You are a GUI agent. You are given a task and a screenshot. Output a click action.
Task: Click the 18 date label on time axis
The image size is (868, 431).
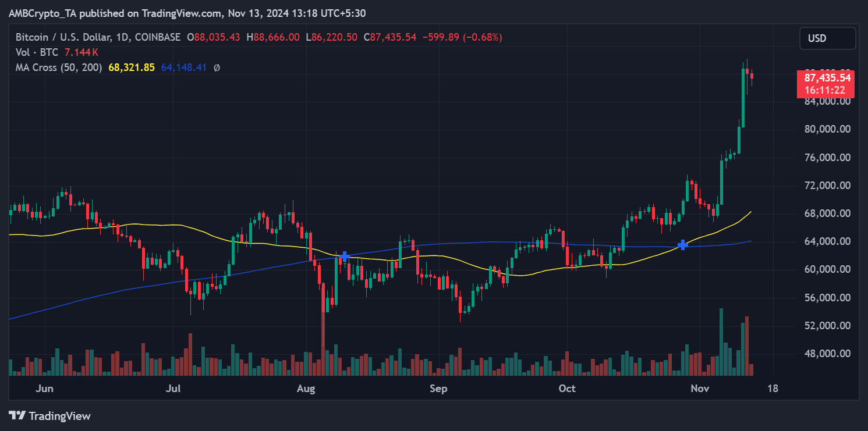point(773,389)
